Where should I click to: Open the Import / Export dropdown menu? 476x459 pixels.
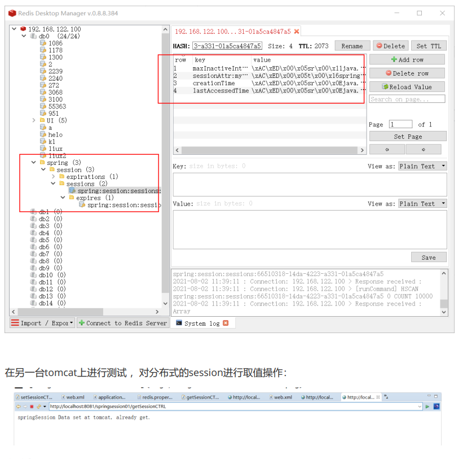71,322
